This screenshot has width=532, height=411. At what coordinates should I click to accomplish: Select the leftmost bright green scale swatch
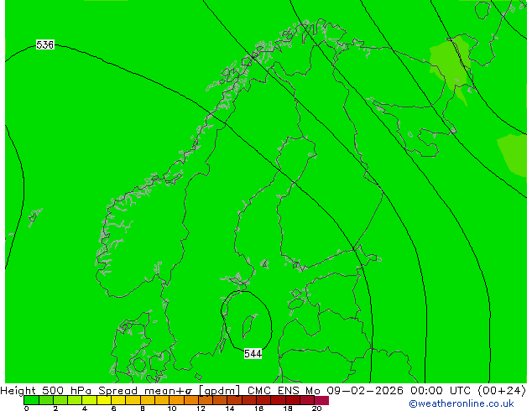coord(31,400)
